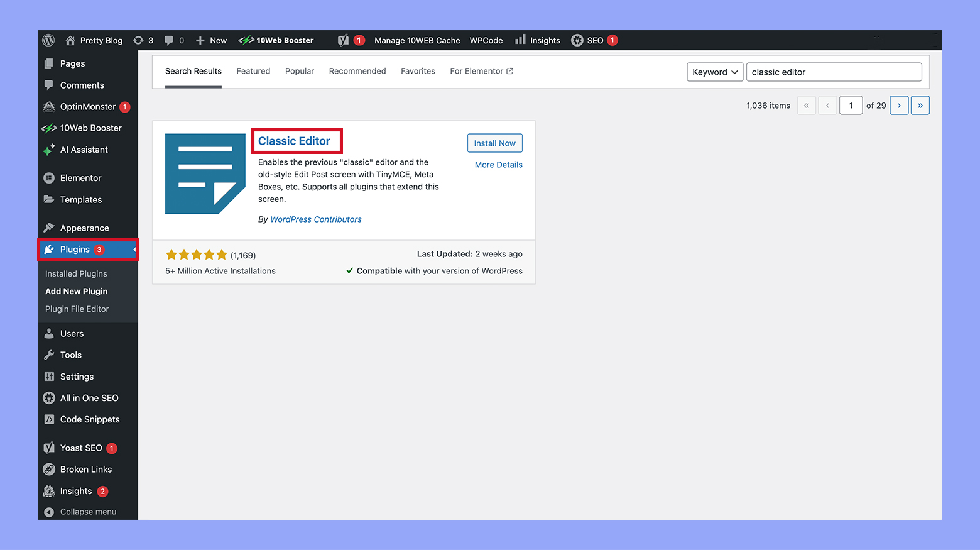Open comments via speech bubble icon
Viewport: 980px width, 550px height.
pos(168,40)
